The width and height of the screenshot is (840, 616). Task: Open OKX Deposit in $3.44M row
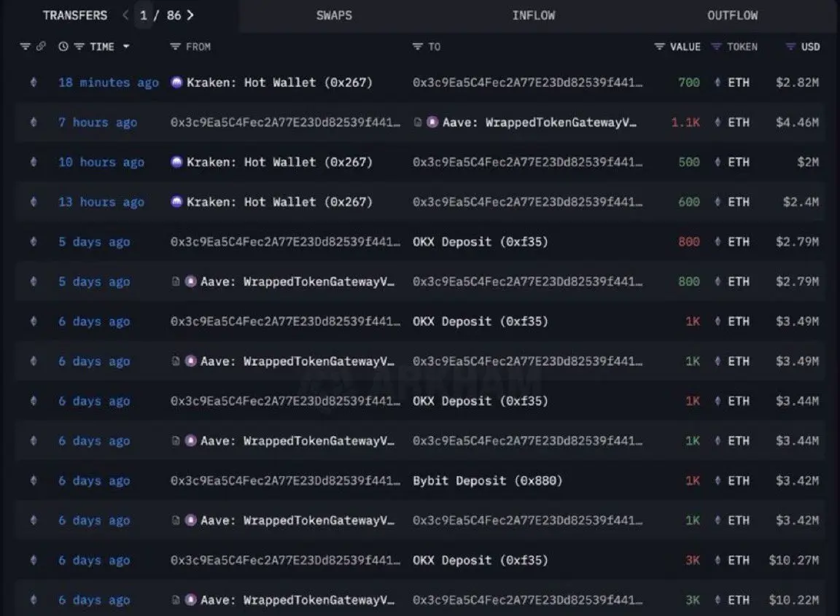[x=481, y=401]
